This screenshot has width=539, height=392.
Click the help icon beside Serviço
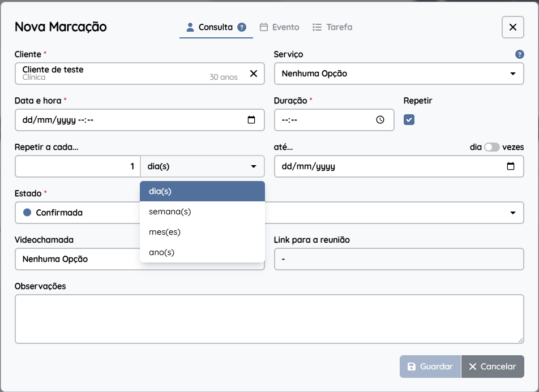[x=519, y=54]
